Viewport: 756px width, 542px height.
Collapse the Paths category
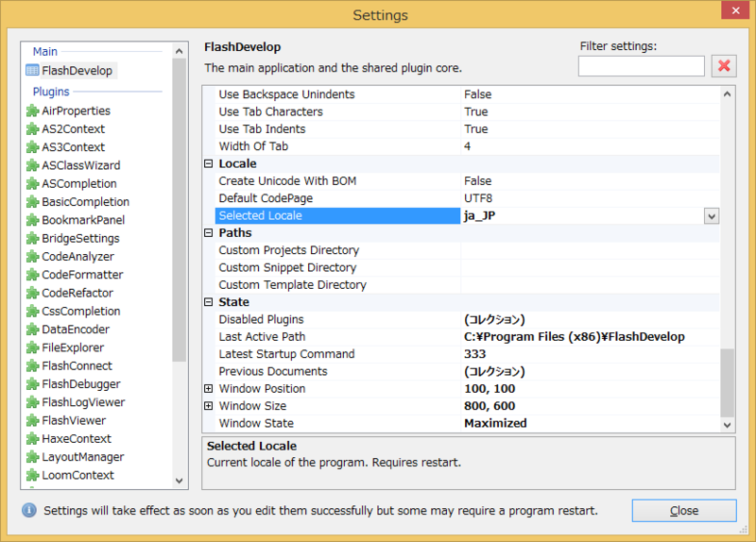pyautogui.click(x=208, y=232)
